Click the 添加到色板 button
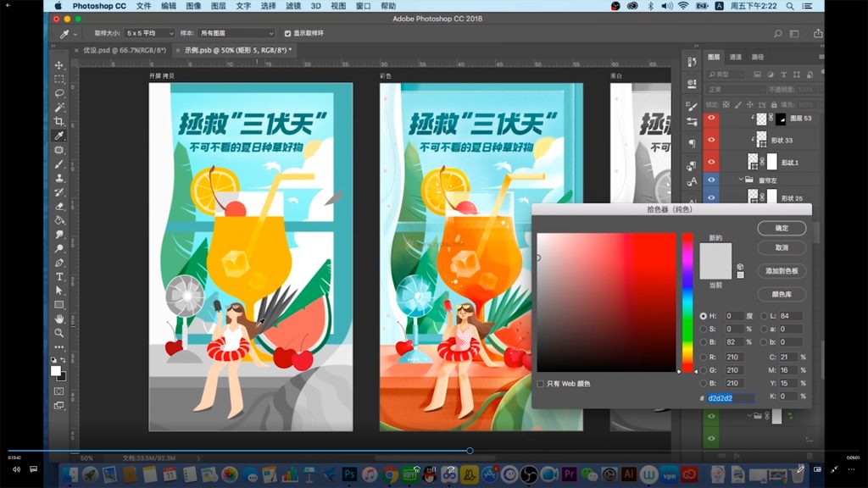Screen dimensions: 868x488 tap(782, 271)
